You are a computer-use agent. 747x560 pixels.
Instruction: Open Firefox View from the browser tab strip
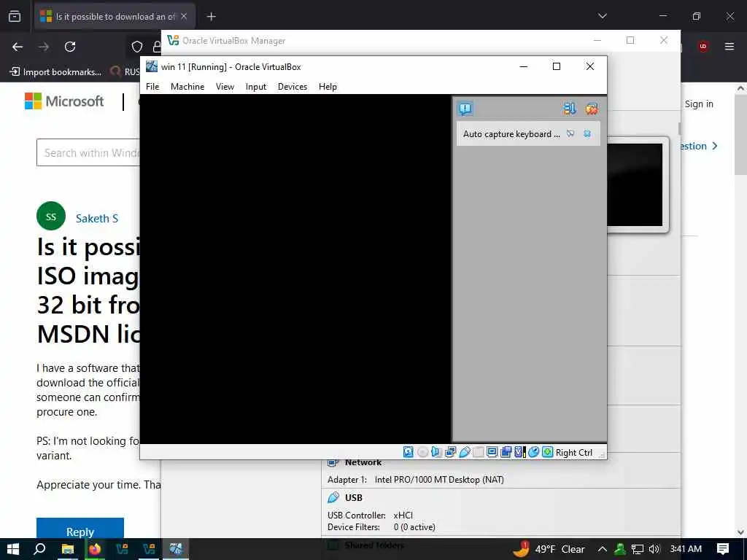(x=15, y=16)
